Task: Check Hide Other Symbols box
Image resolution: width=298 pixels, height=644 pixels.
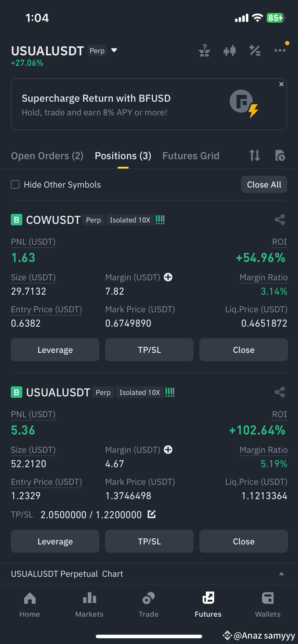Action: tap(15, 184)
